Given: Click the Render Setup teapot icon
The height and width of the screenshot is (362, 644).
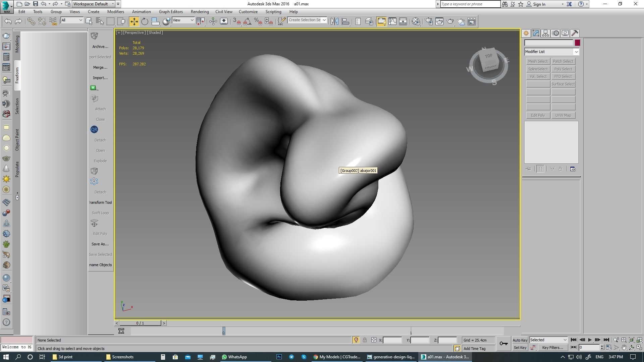Looking at the screenshot, I should [x=429, y=21].
